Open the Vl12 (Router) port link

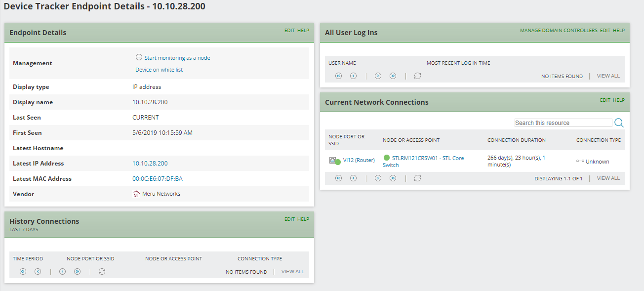click(359, 161)
